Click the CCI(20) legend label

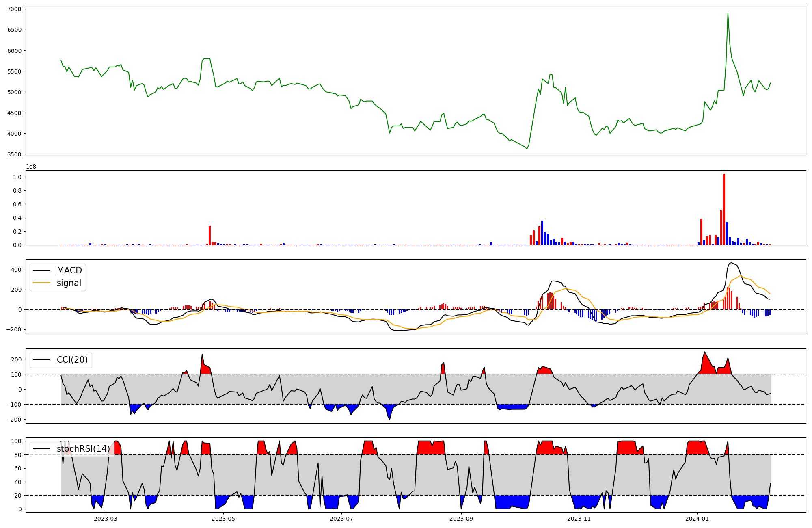(72, 360)
